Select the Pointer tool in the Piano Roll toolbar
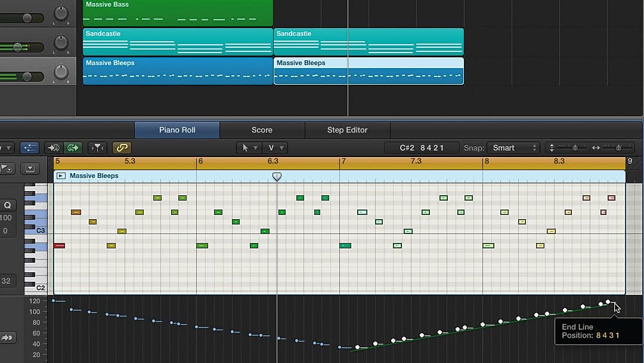The image size is (644, 363). click(x=244, y=147)
